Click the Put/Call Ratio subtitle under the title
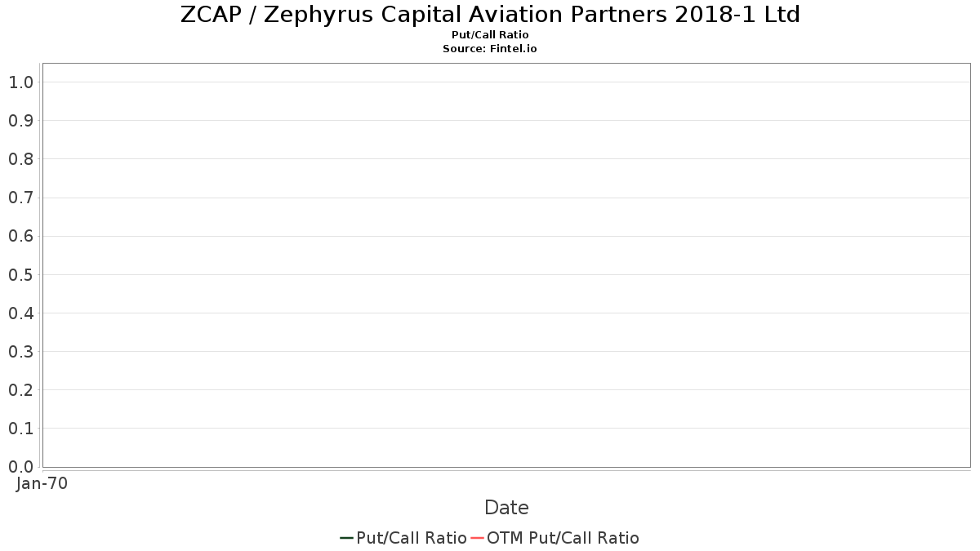This screenshot has width=980, height=551. (x=490, y=35)
